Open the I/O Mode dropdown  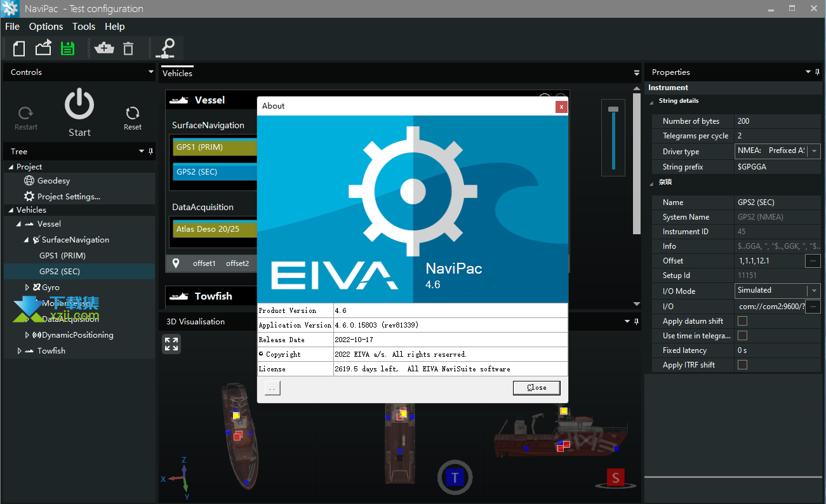click(x=814, y=291)
